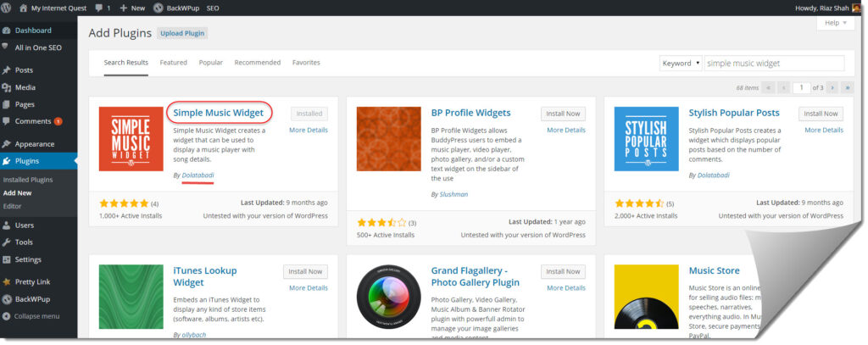Open Slushman author link
Image resolution: width=868 pixels, height=345 pixels.
[x=454, y=194]
